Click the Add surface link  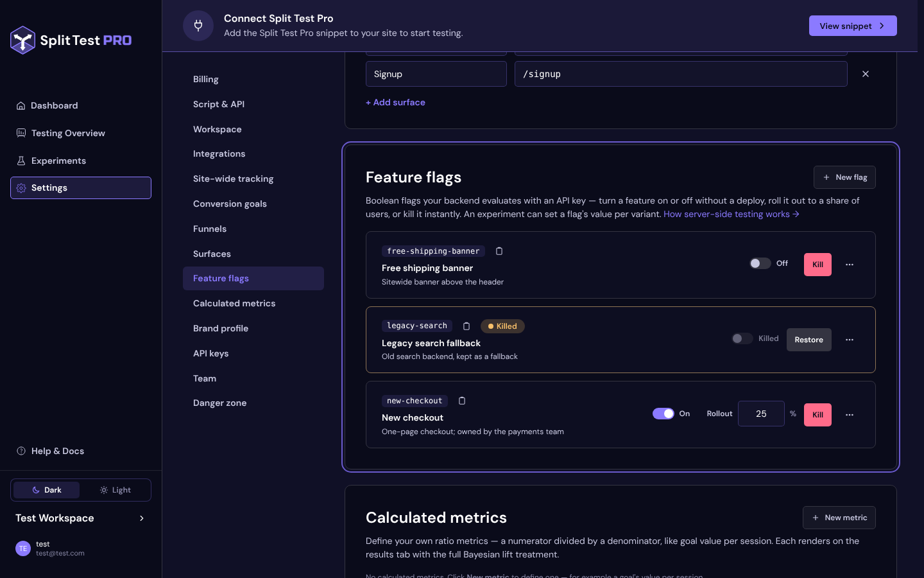(x=395, y=102)
